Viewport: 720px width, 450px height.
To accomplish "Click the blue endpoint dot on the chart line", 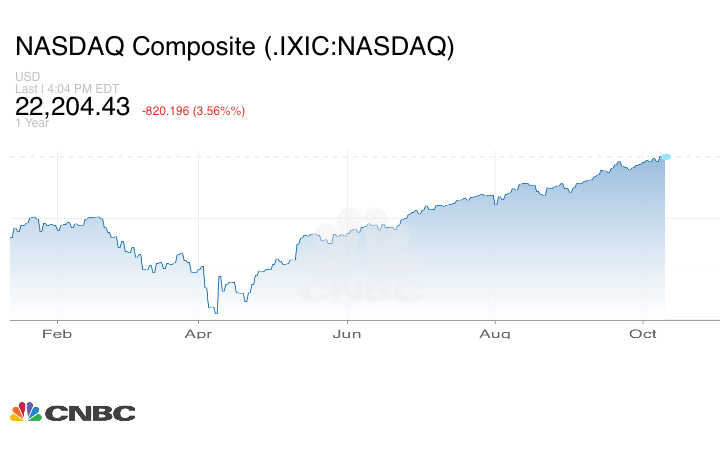I will pos(666,156).
